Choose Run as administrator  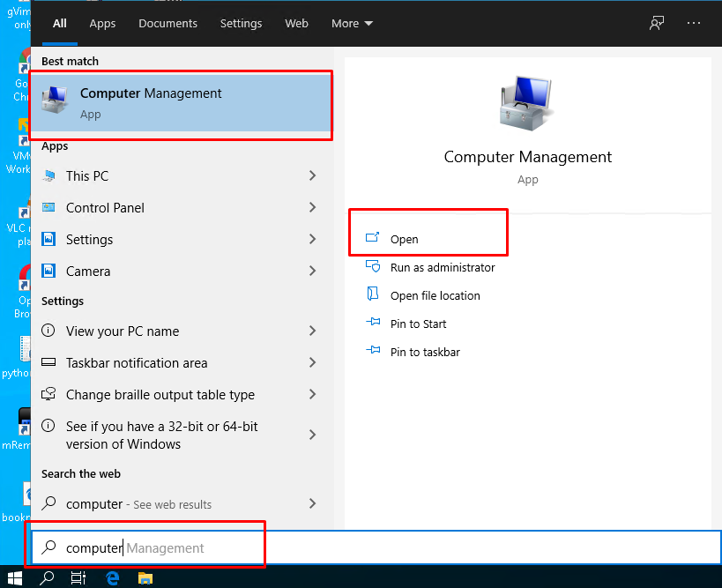(x=442, y=267)
